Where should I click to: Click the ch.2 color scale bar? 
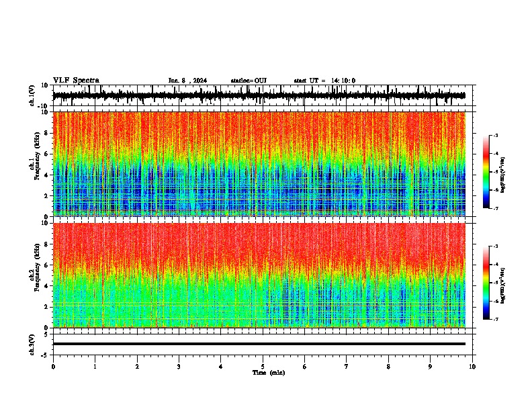tap(486, 283)
